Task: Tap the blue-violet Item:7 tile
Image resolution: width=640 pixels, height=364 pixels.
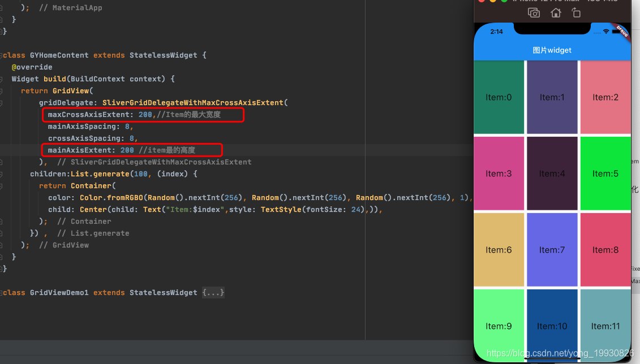Action: (552, 249)
